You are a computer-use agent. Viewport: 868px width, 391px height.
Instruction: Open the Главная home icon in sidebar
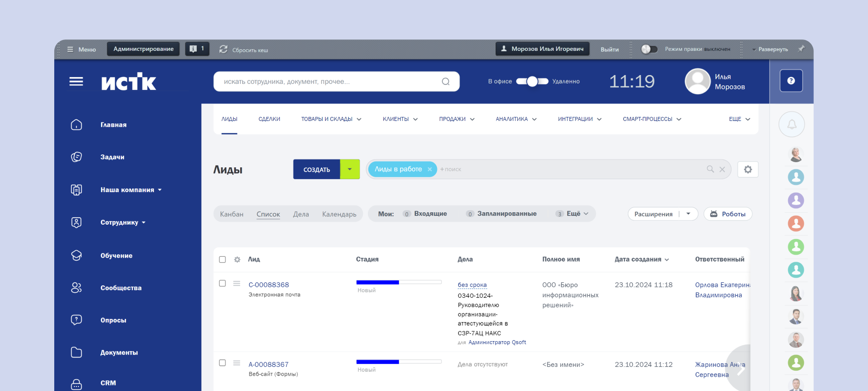[x=76, y=125]
